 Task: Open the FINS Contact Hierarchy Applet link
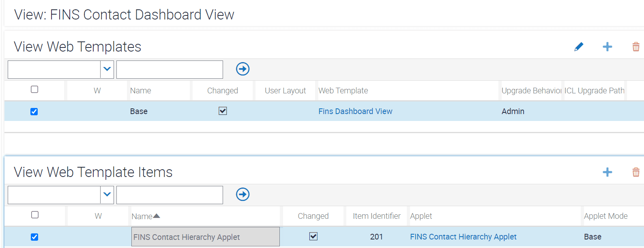pyautogui.click(x=463, y=237)
